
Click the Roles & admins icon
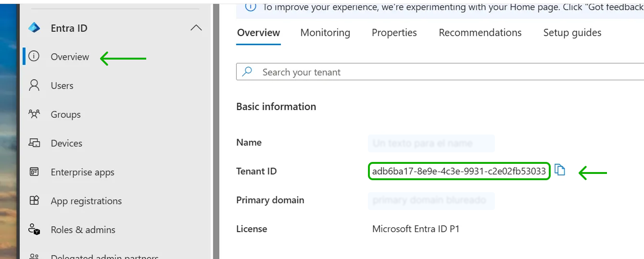coord(34,230)
